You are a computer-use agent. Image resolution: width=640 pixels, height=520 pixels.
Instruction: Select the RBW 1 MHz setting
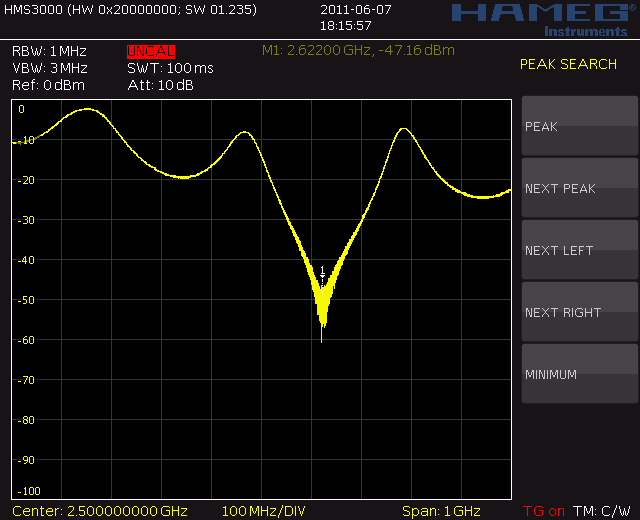(49, 51)
